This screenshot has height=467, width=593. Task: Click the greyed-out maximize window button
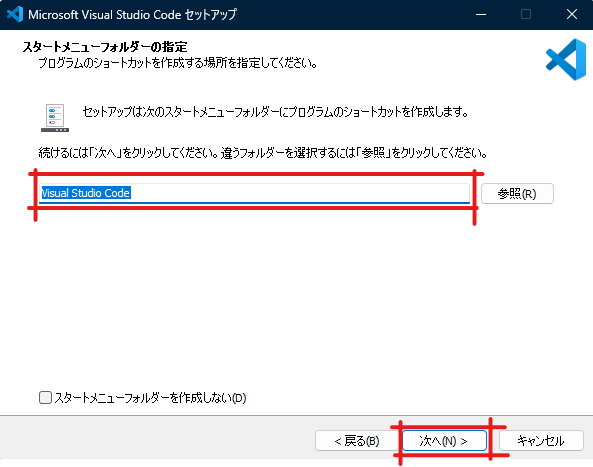(x=526, y=14)
